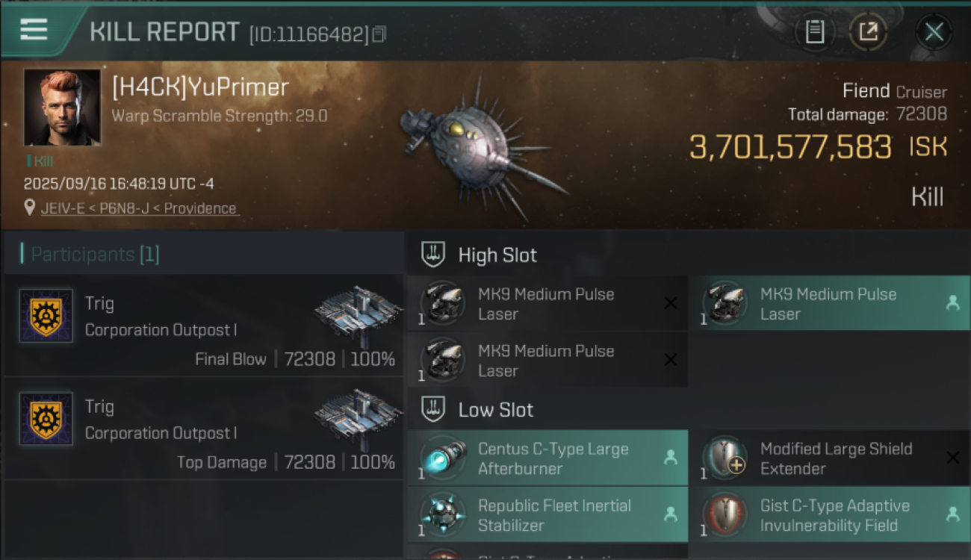This screenshot has width=971, height=560.
Task: Click the YuPrimer pilot portrait
Action: tap(62, 108)
